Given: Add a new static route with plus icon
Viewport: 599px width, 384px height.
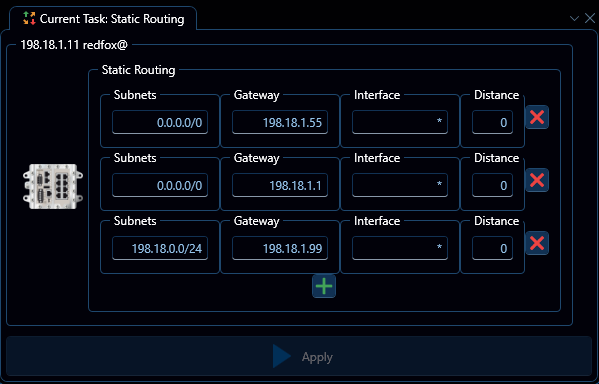Looking at the screenshot, I should tap(324, 286).
